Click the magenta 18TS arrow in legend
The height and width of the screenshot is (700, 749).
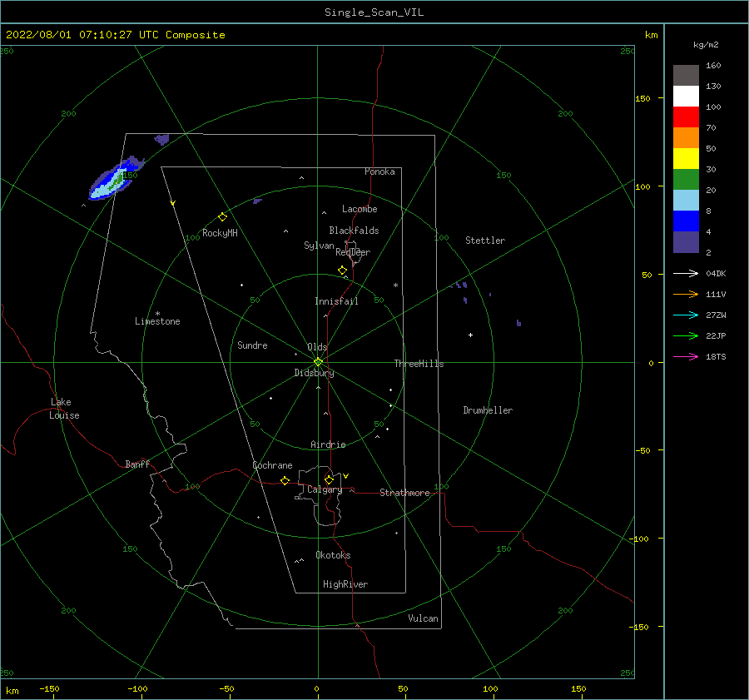point(686,356)
